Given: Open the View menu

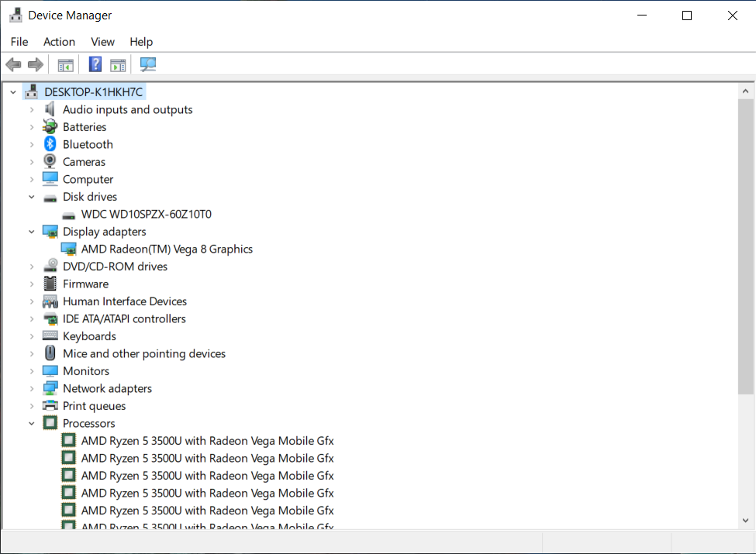Looking at the screenshot, I should pyautogui.click(x=102, y=42).
